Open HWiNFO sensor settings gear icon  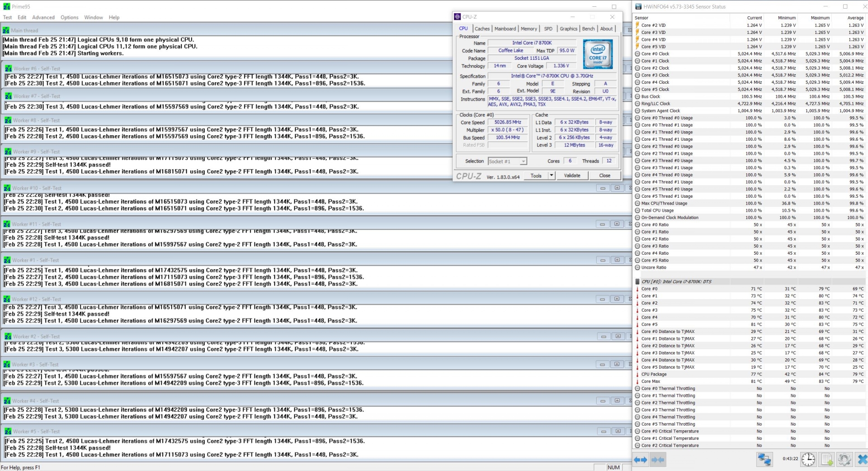click(x=844, y=460)
